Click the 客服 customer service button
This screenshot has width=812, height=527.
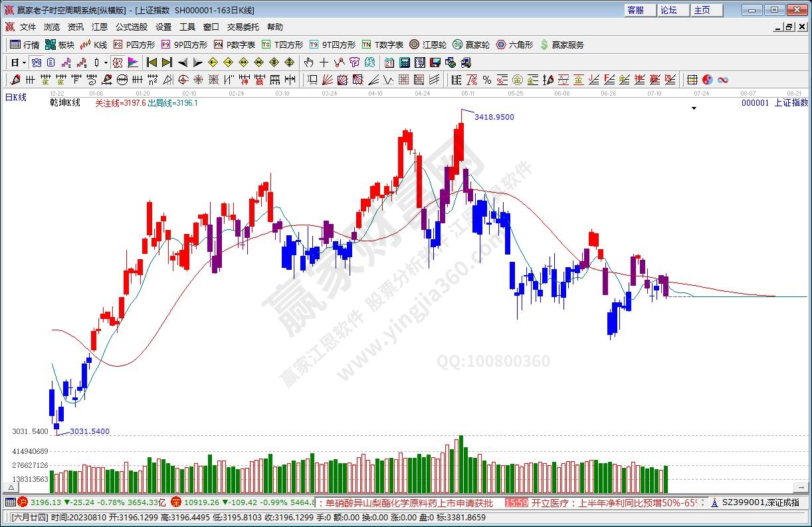pos(635,10)
